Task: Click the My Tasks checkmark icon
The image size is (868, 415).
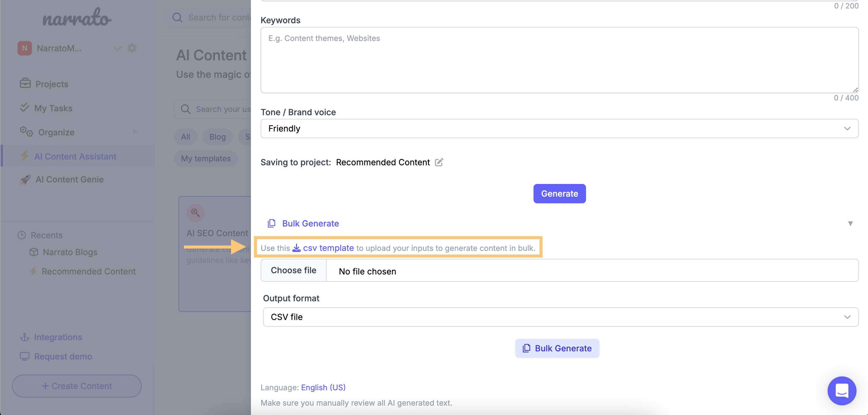Action: click(24, 107)
